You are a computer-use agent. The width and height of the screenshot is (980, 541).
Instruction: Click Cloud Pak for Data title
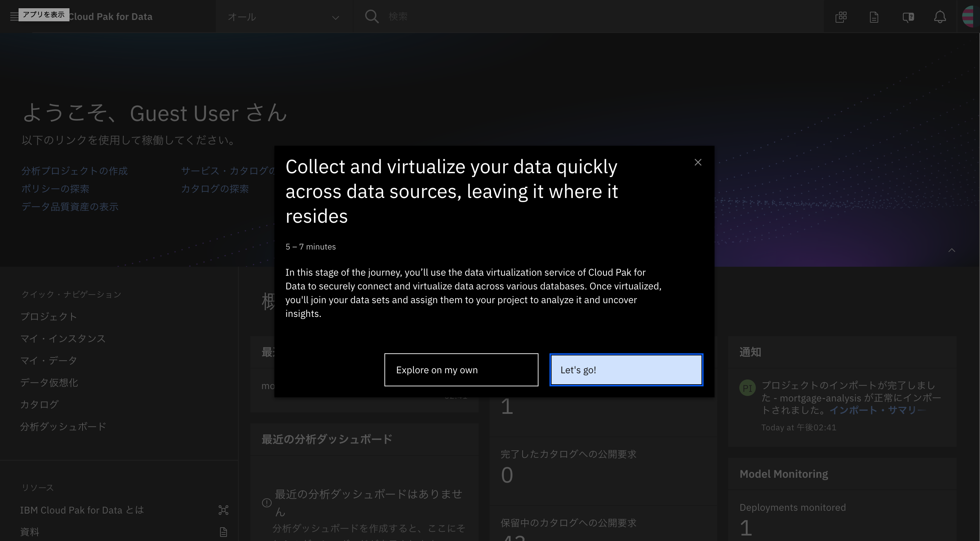click(x=110, y=17)
